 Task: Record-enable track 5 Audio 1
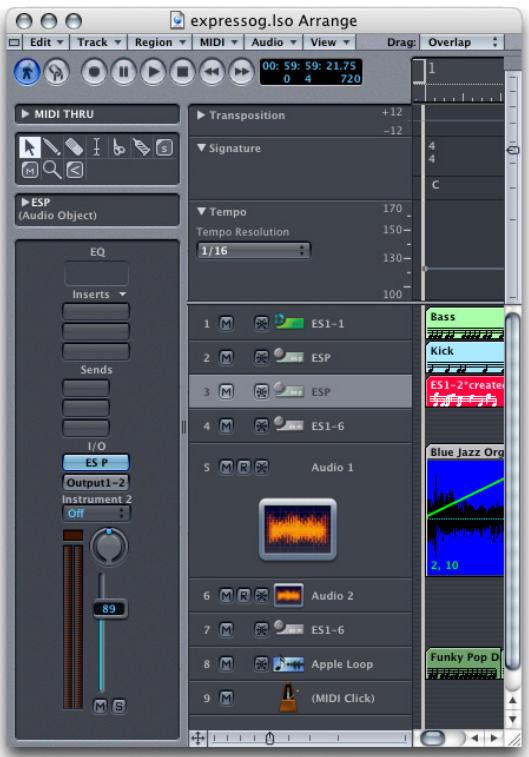pos(244,467)
